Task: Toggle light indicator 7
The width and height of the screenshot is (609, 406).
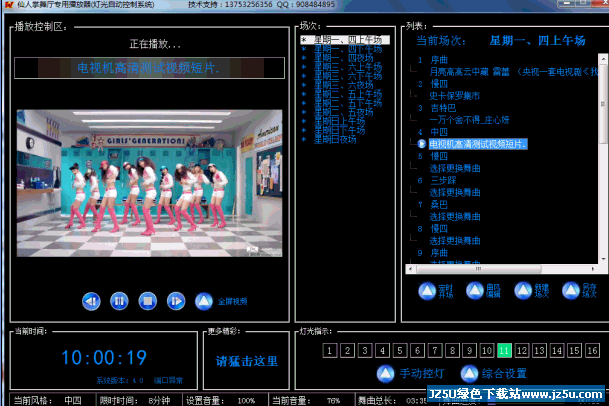Action: point(435,351)
